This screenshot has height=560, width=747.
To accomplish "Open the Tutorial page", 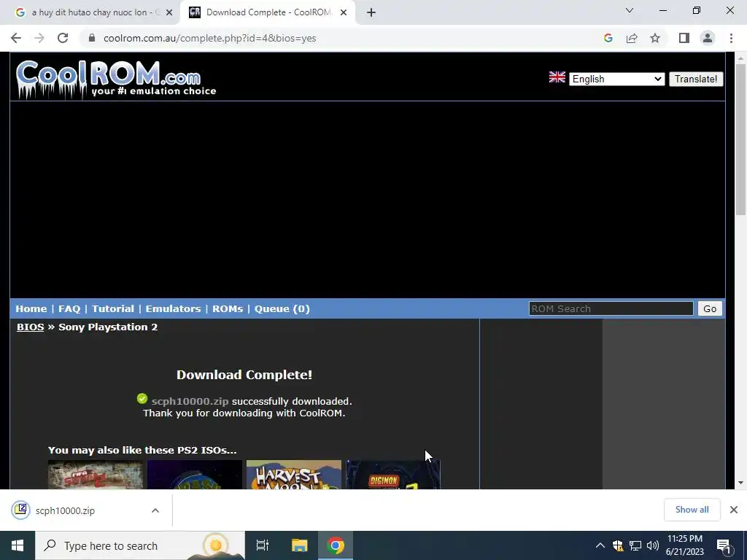I will point(113,308).
